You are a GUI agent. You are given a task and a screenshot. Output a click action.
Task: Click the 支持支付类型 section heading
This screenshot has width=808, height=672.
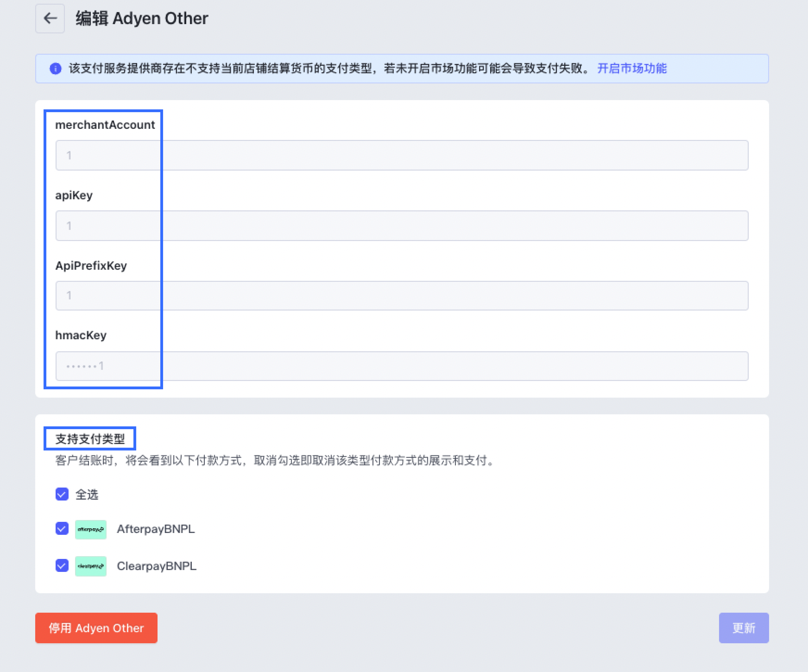(90, 439)
